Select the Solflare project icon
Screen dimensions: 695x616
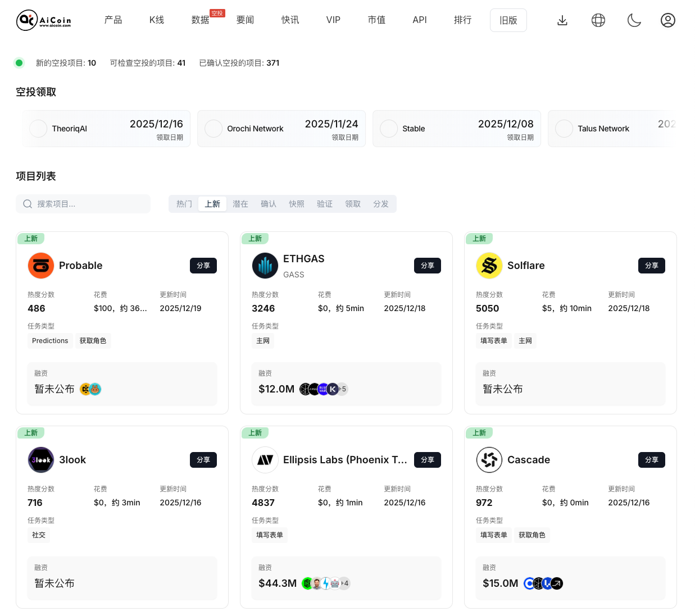[489, 266]
